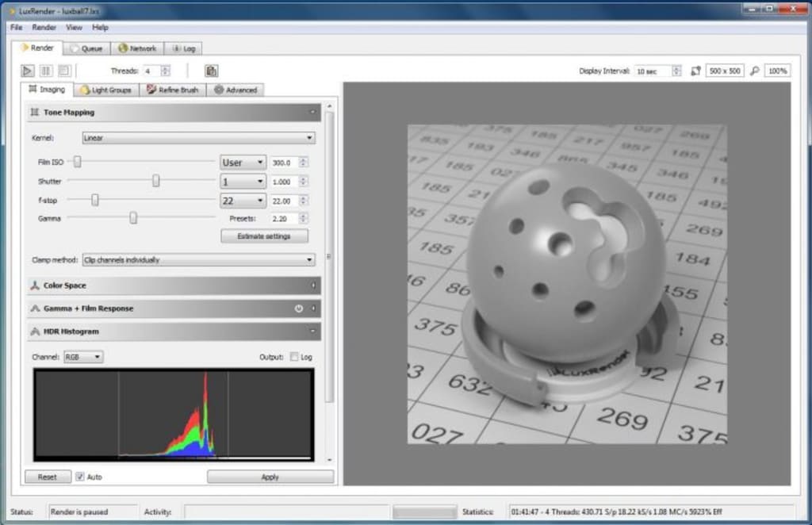Enable Log output for the HDR Histogram
This screenshot has height=525, width=812.
tap(293, 357)
